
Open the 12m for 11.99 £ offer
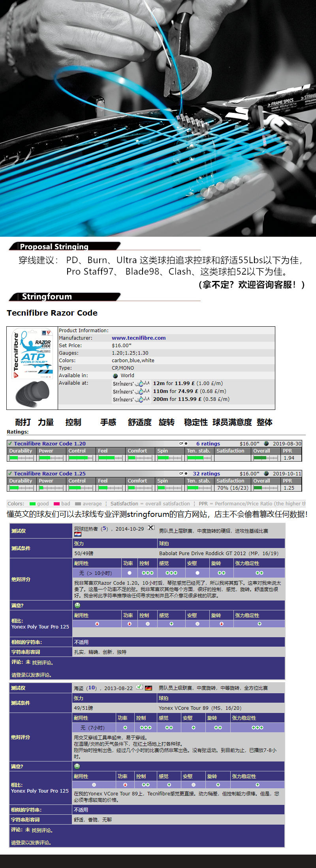(188, 383)
